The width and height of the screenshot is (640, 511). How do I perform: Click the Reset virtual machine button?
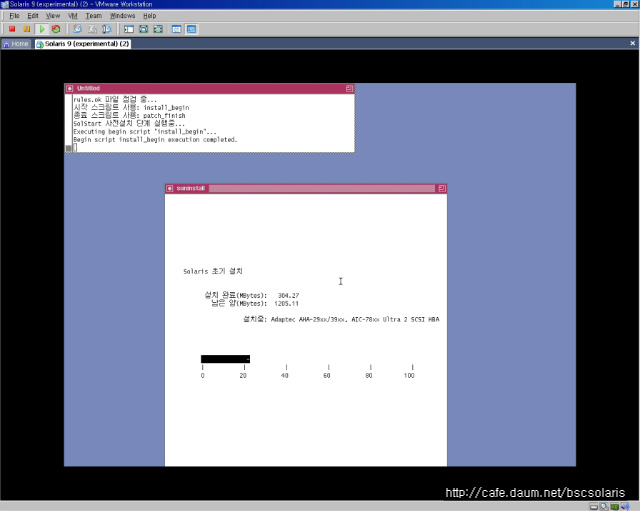pyautogui.click(x=56, y=29)
